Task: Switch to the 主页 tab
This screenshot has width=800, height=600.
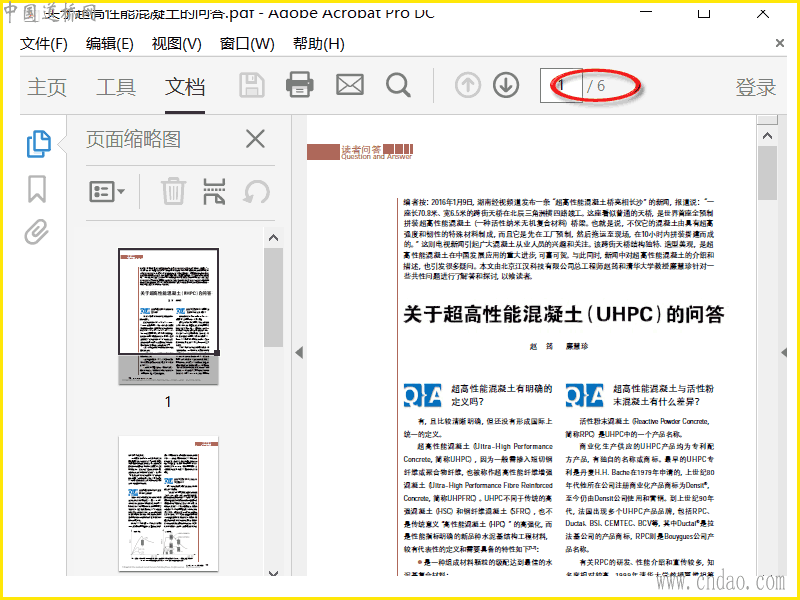Action: [47, 87]
